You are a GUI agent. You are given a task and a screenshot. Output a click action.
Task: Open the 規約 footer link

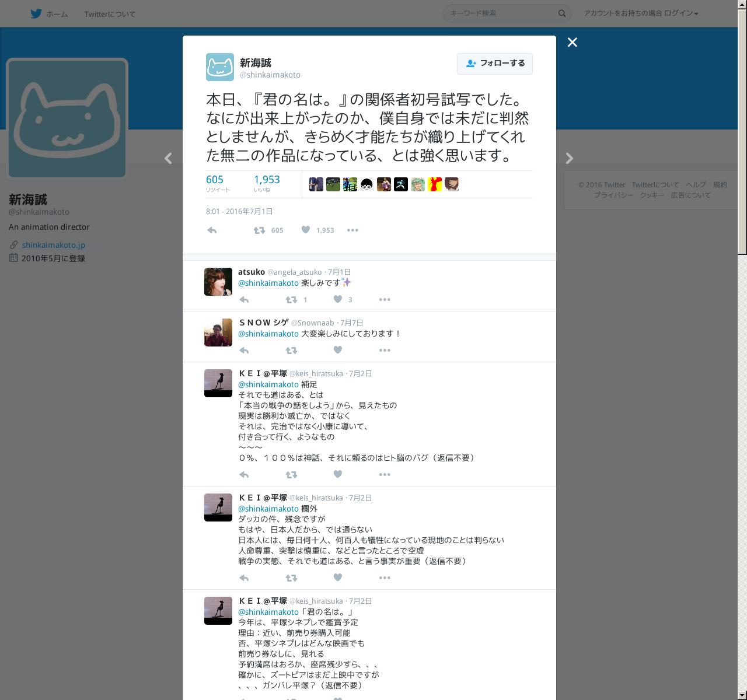(720, 185)
